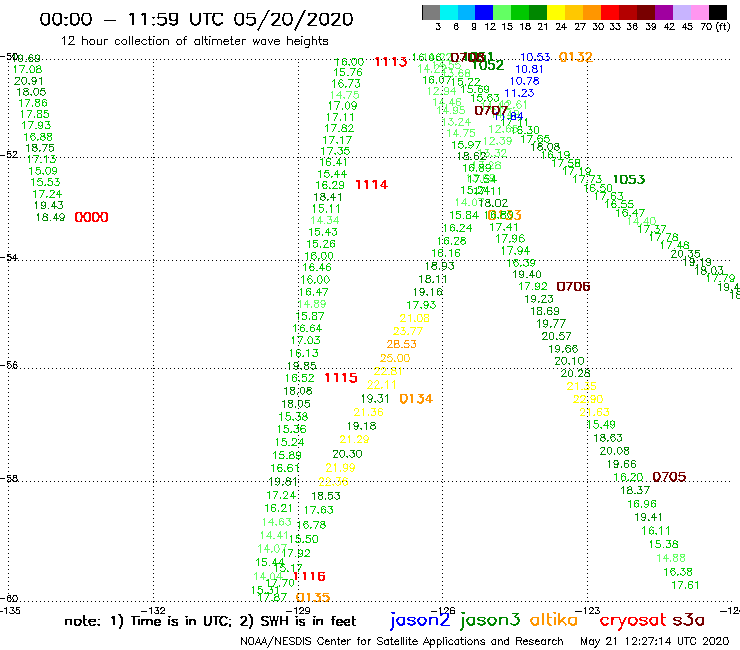Select the yellow '23.77' wave height
The height and width of the screenshot is (650, 740).
click(x=408, y=331)
